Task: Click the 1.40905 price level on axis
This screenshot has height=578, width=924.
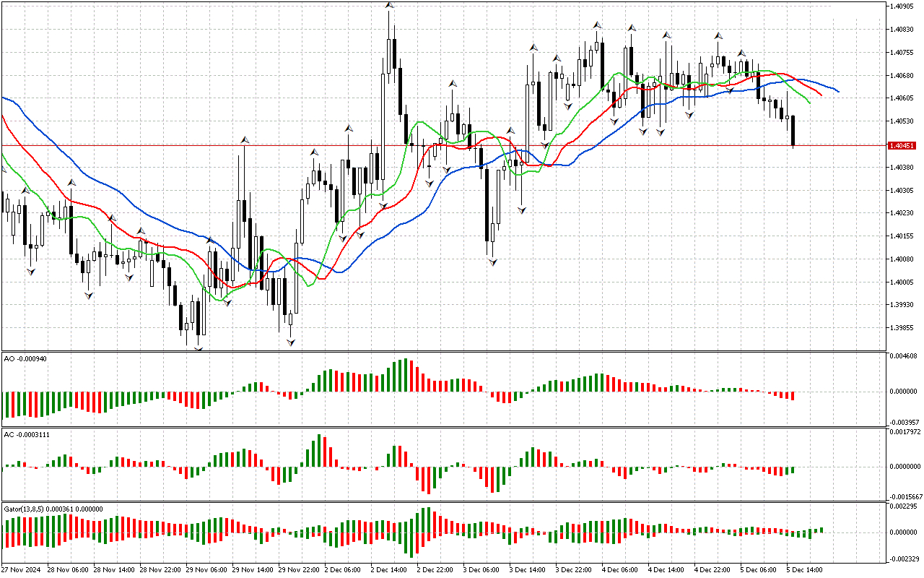Action: point(902,6)
